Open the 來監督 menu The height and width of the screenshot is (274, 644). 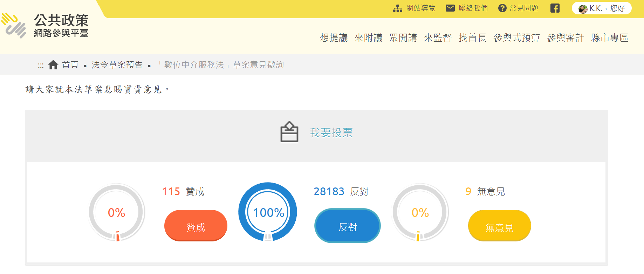pos(438,38)
